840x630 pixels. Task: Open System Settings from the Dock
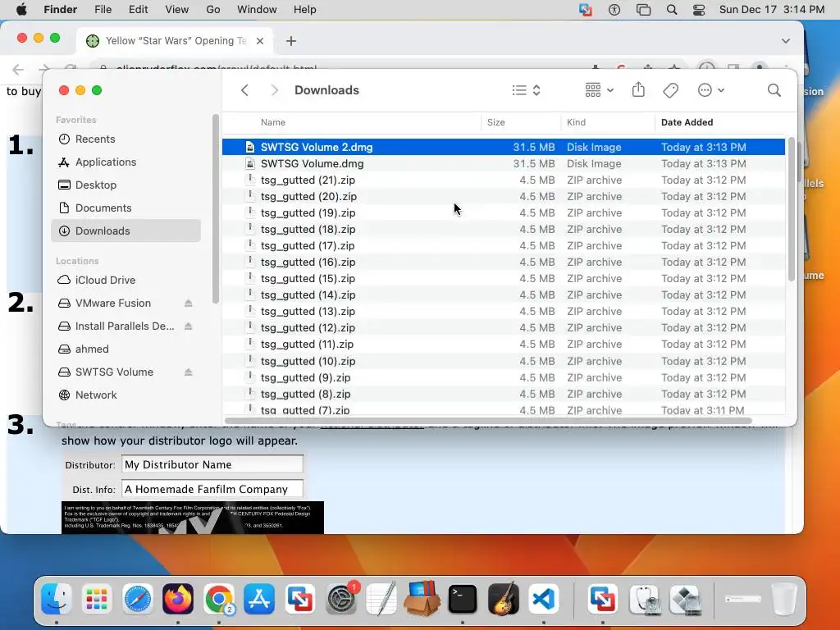coord(340,599)
